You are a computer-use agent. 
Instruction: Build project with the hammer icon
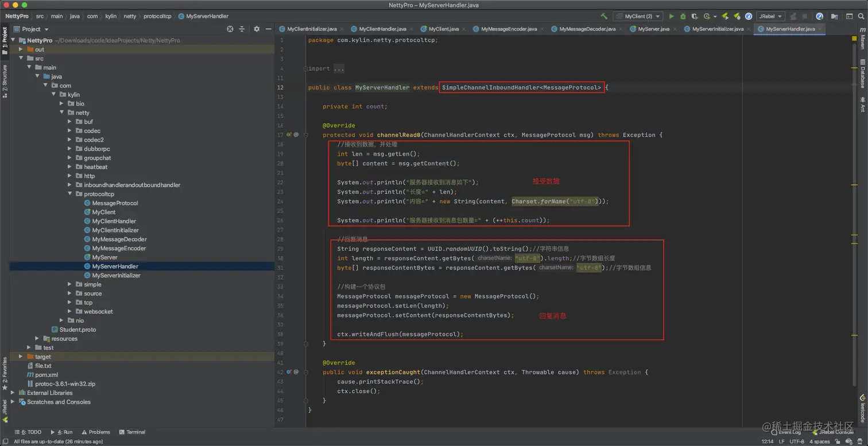tap(604, 17)
